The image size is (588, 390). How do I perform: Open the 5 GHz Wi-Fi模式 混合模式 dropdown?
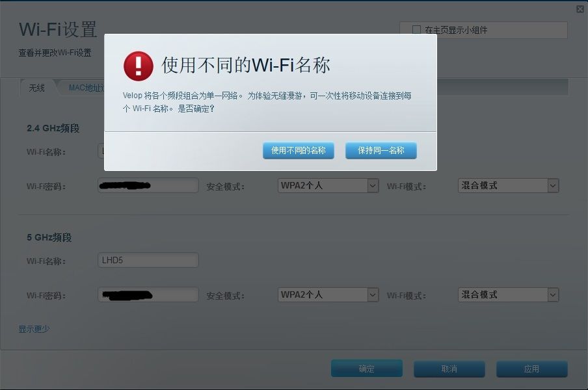coord(508,295)
